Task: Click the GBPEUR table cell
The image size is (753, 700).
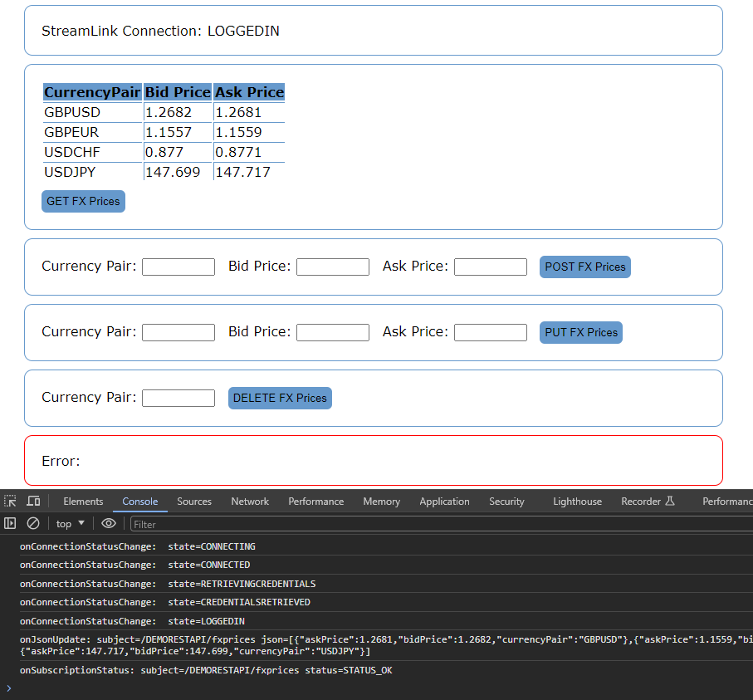Action: tap(93, 132)
